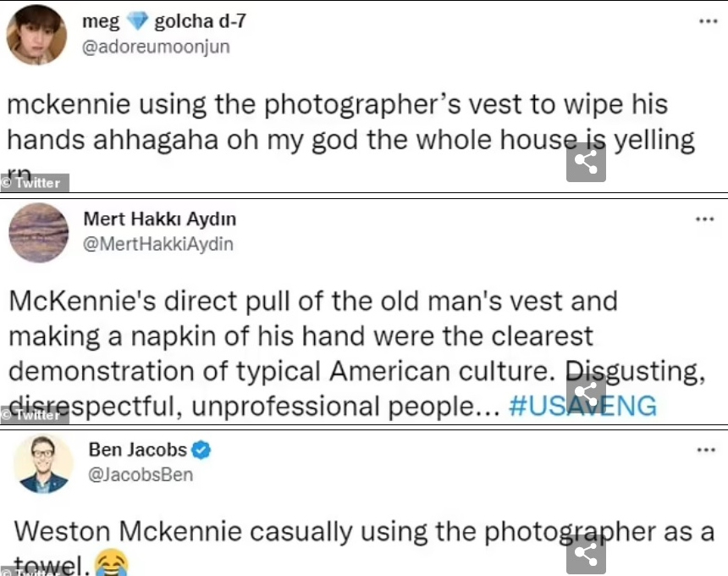The height and width of the screenshot is (576, 728).
Task: Open the three-dot menu on meg's tweet
Action: coord(708,21)
